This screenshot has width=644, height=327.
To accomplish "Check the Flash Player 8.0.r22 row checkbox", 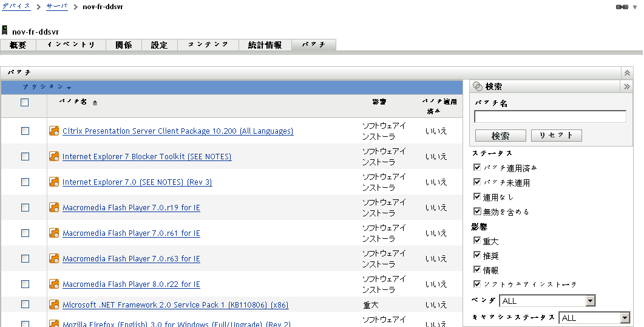I will click(25, 284).
